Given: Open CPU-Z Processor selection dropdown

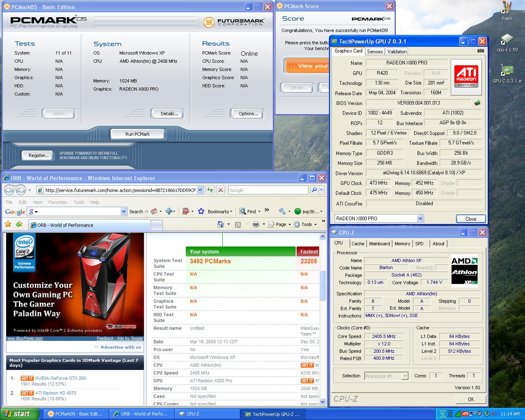Looking at the screenshot, I should (405, 376).
